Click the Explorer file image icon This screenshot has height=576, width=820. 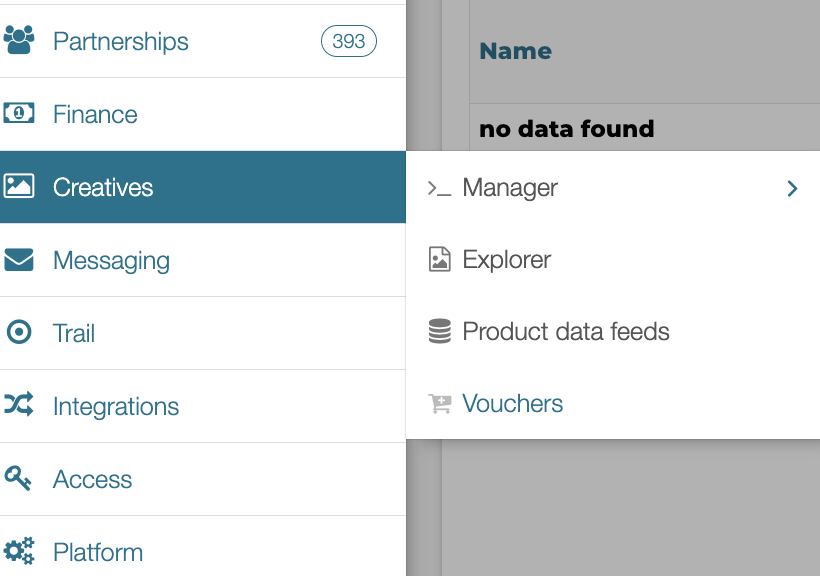440,259
